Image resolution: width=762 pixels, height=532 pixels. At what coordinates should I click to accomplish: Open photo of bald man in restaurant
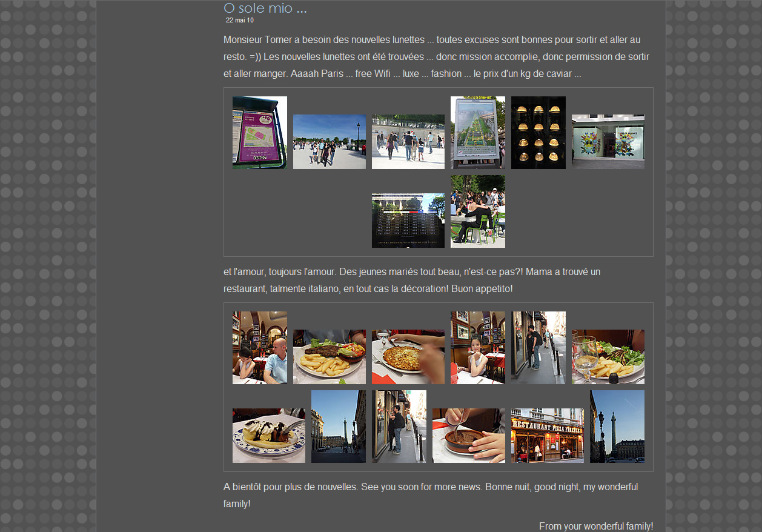259,348
